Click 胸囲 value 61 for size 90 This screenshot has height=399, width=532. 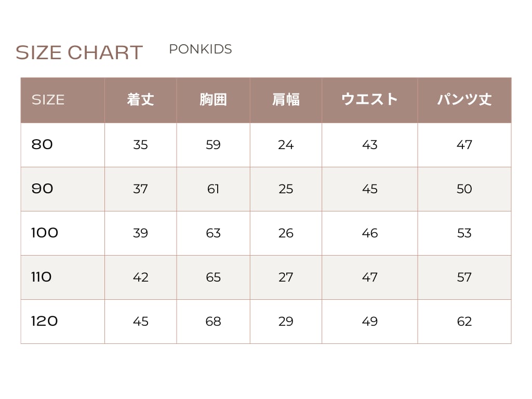point(213,189)
